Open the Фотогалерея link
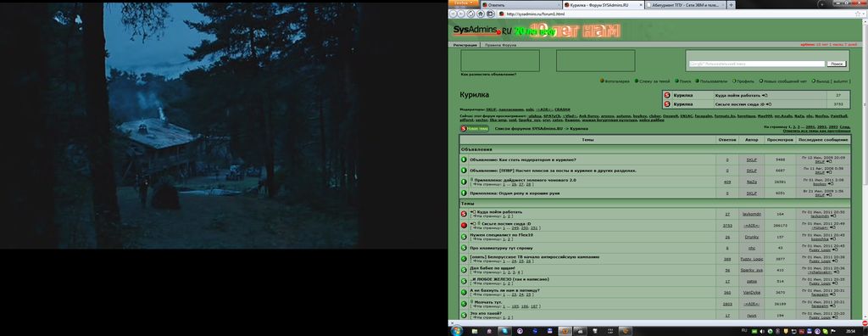The width and height of the screenshot is (868, 336). [x=617, y=81]
